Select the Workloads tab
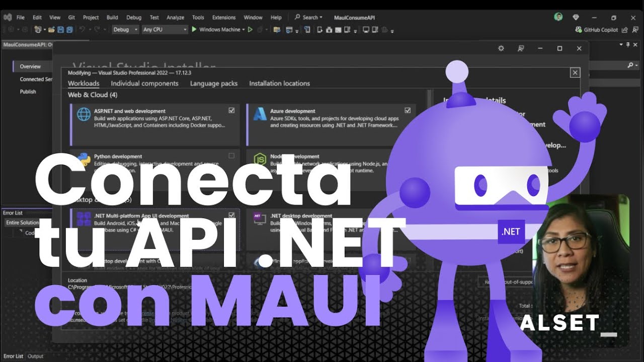Viewport: 644px width, 362px height. (84, 83)
